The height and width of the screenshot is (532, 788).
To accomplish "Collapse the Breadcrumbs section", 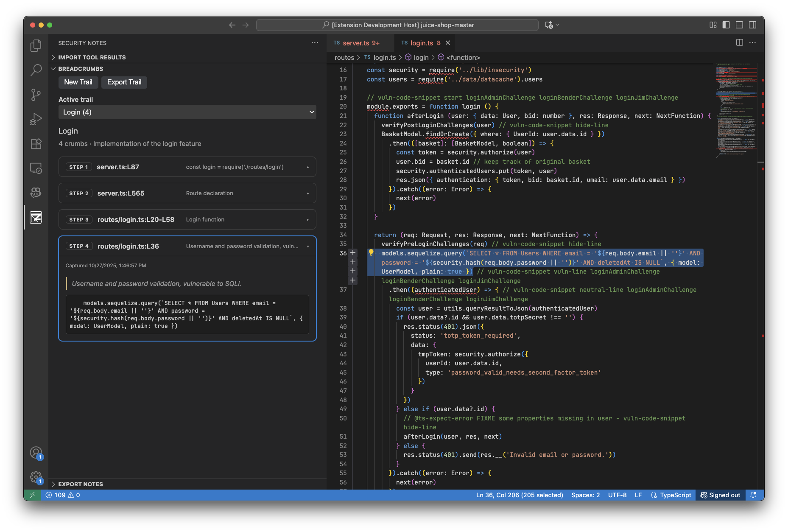I will [x=187, y=69].
